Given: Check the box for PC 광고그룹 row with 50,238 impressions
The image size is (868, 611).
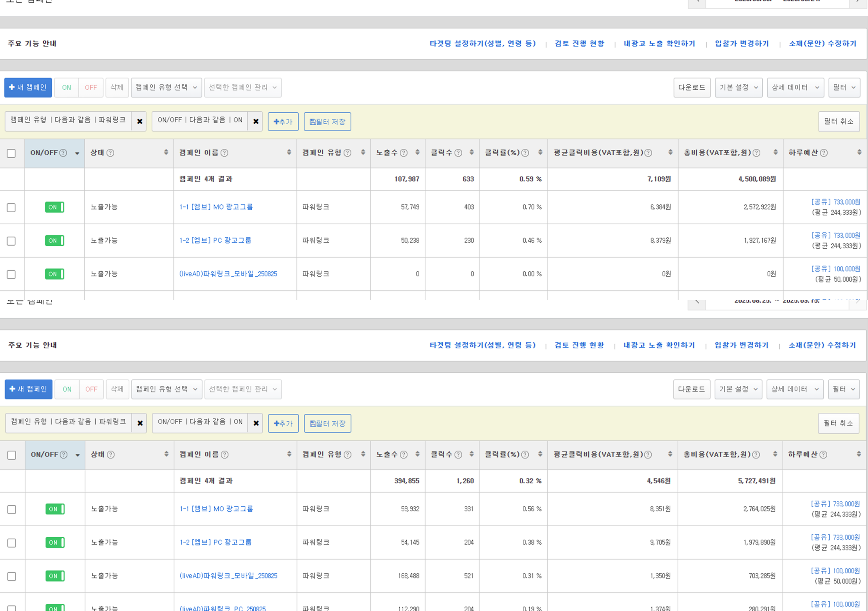Looking at the screenshot, I should (11, 241).
